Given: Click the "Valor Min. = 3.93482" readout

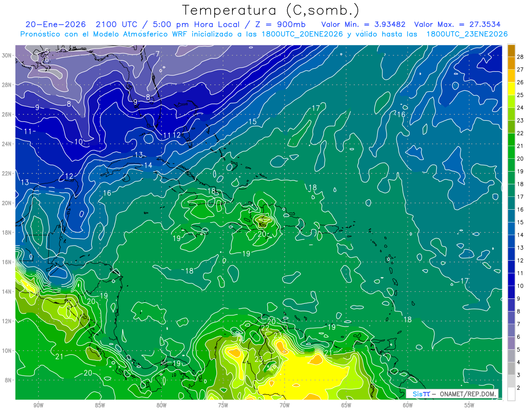Looking at the screenshot, I should coord(364,24).
